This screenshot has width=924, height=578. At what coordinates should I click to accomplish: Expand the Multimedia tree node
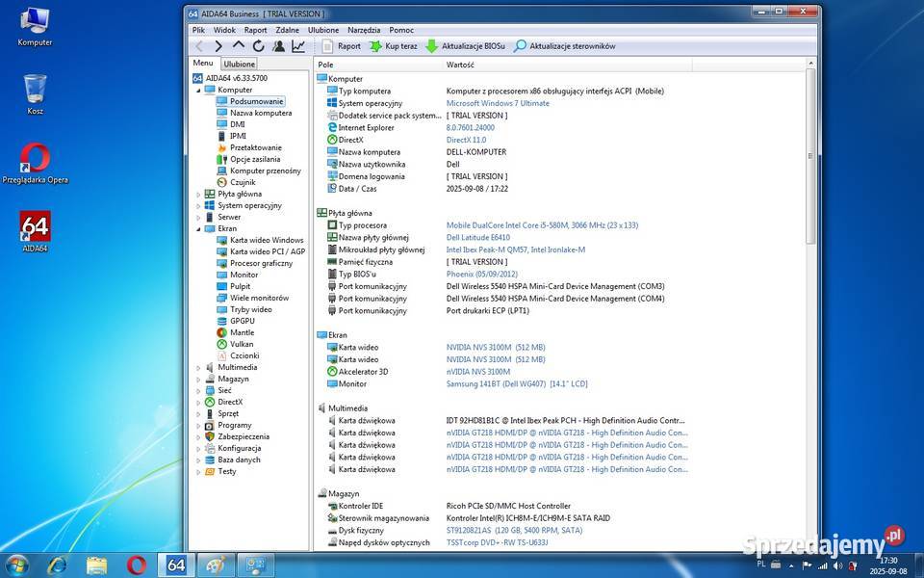coord(199,367)
